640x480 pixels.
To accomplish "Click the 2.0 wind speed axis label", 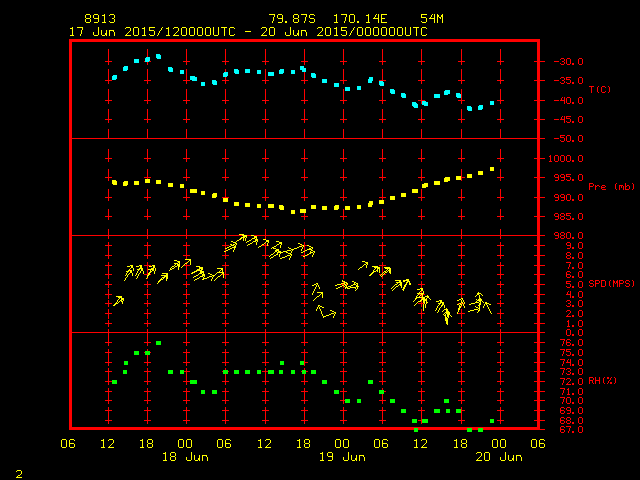I will click(x=574, y=314).
